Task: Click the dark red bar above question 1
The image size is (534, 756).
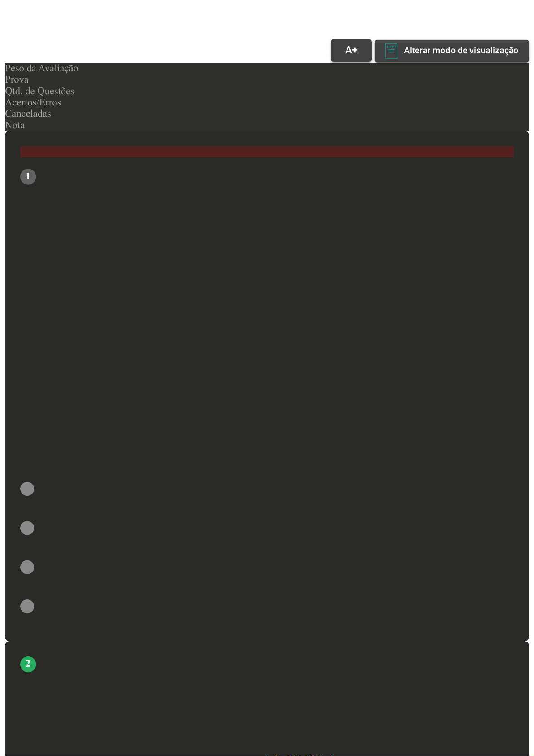Action: [267, 152]
